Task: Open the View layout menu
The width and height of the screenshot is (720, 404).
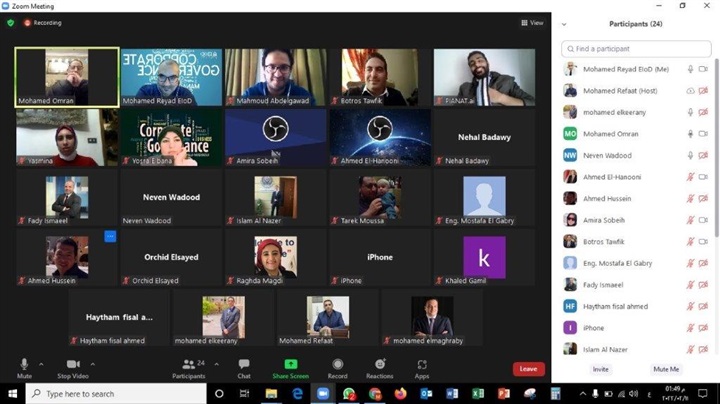Action: coord(532,22)
